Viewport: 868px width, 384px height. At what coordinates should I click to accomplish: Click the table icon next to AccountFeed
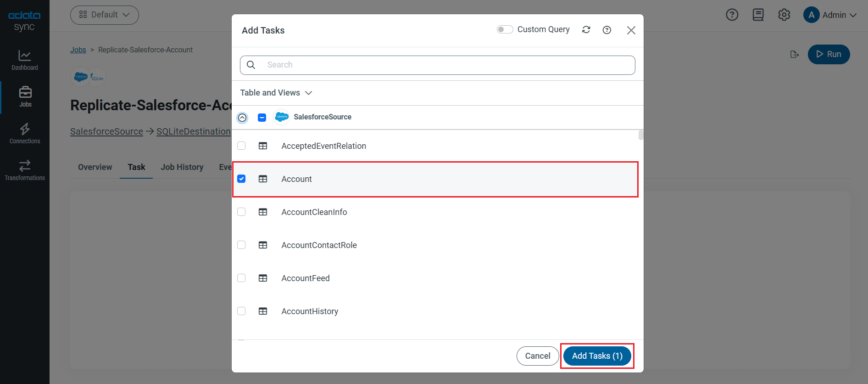[x=263, y=278]
